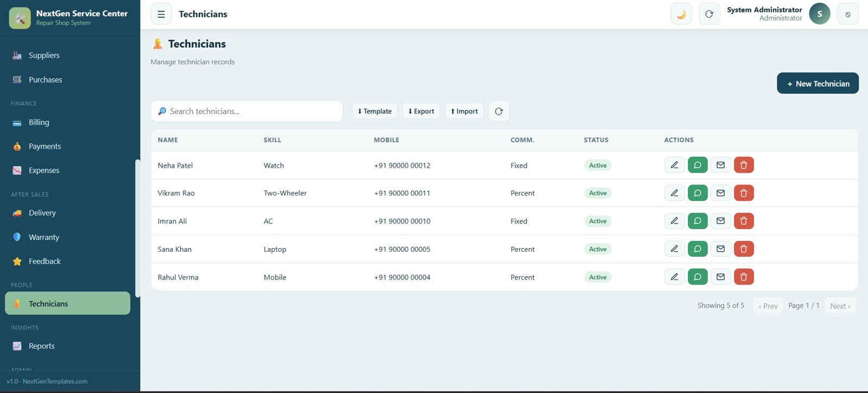Open Feedback in the sidebar
868x393 pixels.
[67, 261]
